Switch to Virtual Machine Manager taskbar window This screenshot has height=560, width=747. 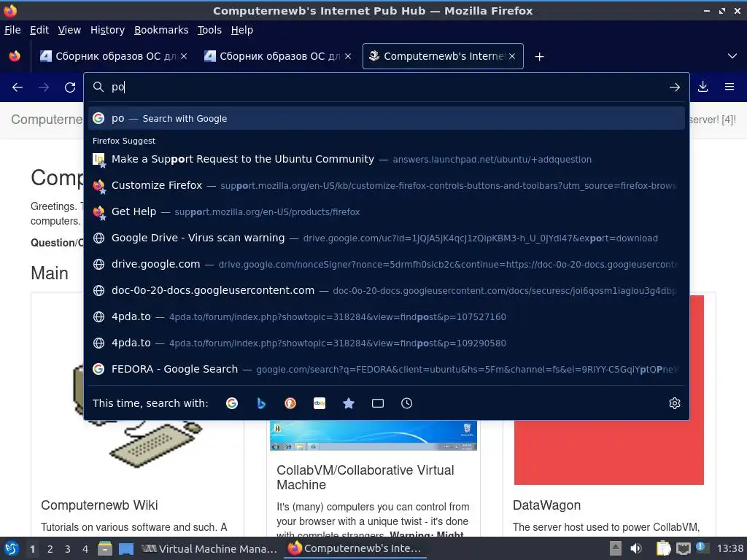click(x=209, y=548)
